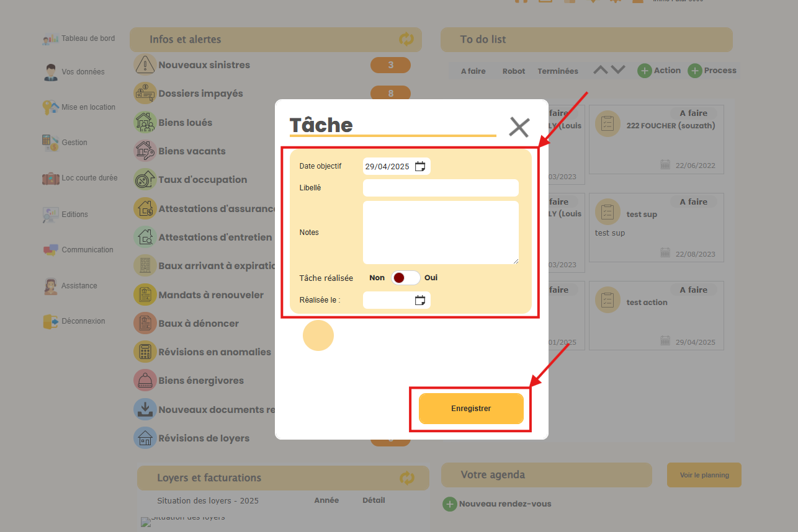Refresh the Loyers et facturations panel
798x532 pixels.
(406, 478)
